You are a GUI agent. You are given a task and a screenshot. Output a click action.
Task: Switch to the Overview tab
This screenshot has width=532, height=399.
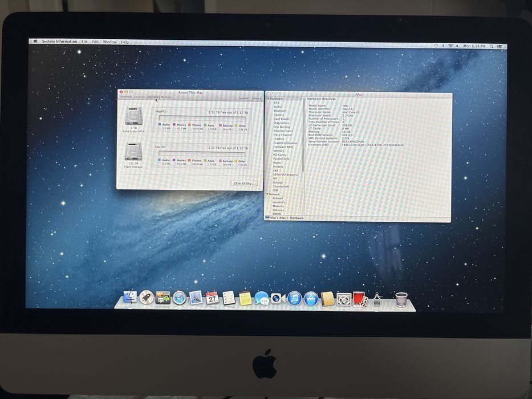point(125,97)
